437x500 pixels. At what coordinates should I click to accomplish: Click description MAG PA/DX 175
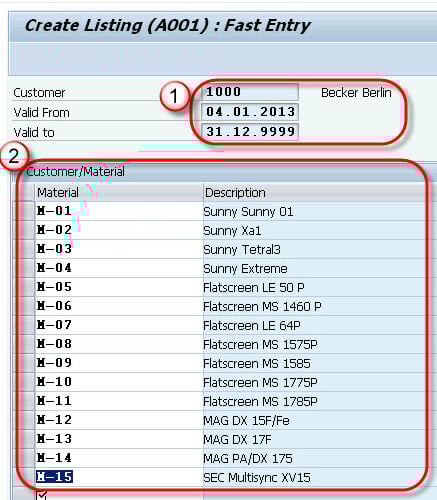click(248, 459)
